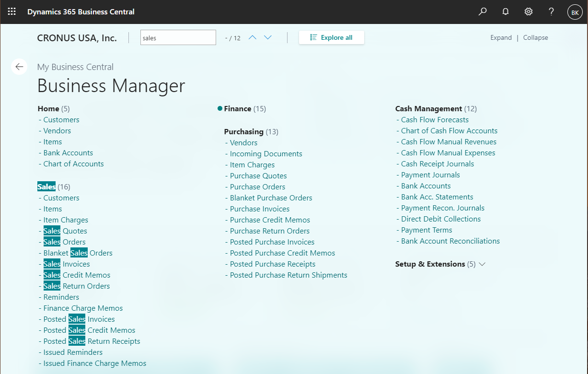Open Payment Recon. Journals link
588x374 pixels.
[x=443, y=208]
